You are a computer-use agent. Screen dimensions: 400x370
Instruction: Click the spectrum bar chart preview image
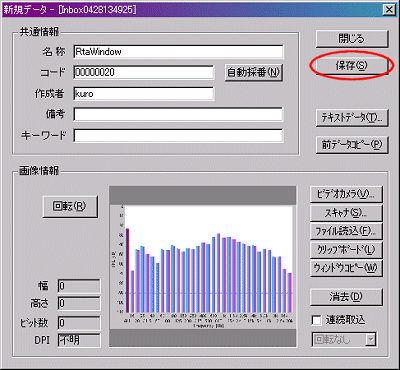[x=203, y=267]
